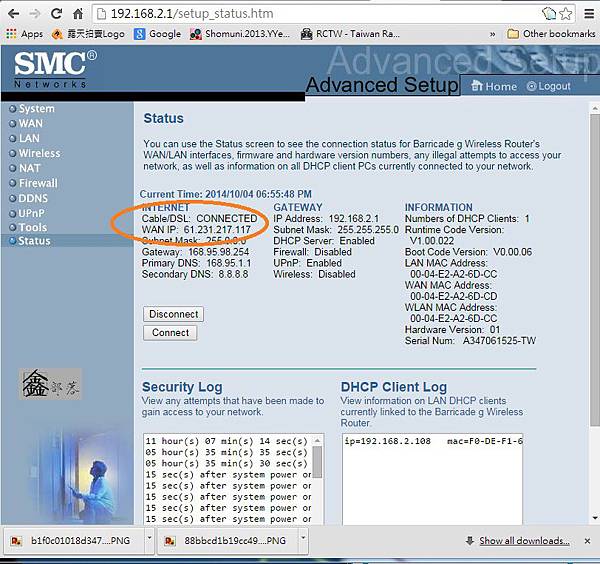
Task: Open the LAN menu item
Action: tap(25, 139)
